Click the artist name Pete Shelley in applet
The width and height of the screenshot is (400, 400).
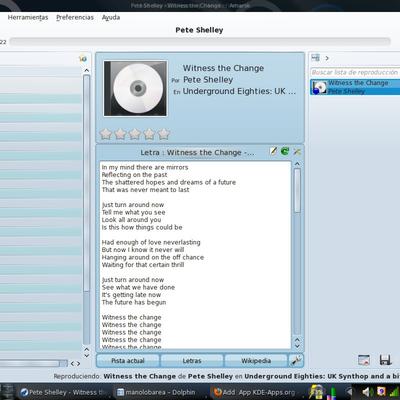coord(208,80)
